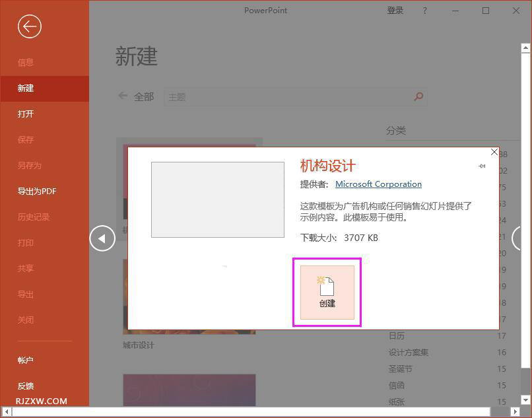Open the 共享 sharing options
The image size is (532, 418).
point(25,268)
